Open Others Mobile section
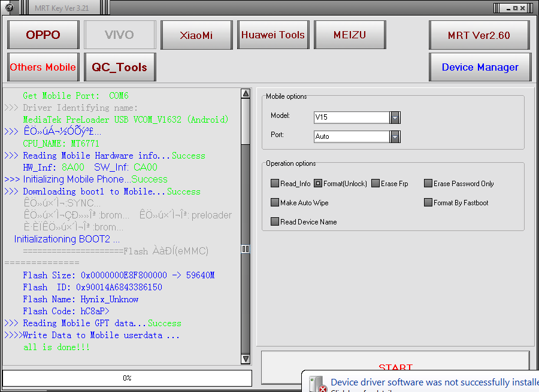Viewport: 539px width, 392px height. [x=43, y=67]
